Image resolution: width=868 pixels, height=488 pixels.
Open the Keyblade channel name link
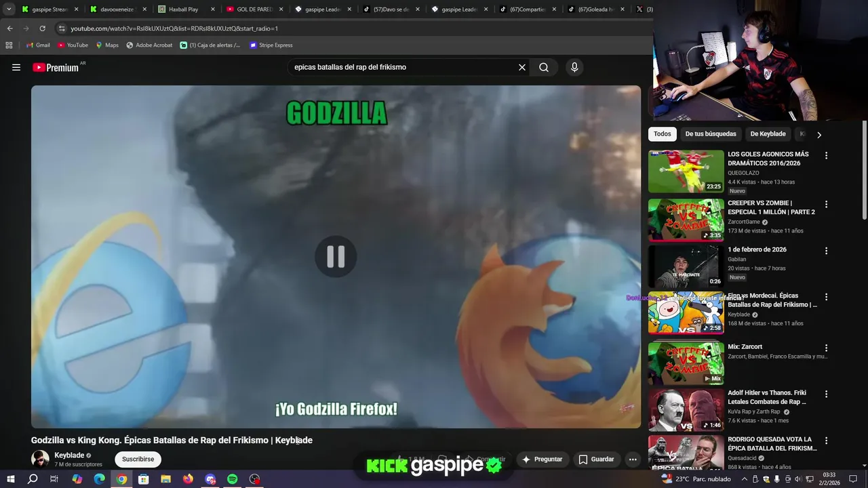point(69,455)
